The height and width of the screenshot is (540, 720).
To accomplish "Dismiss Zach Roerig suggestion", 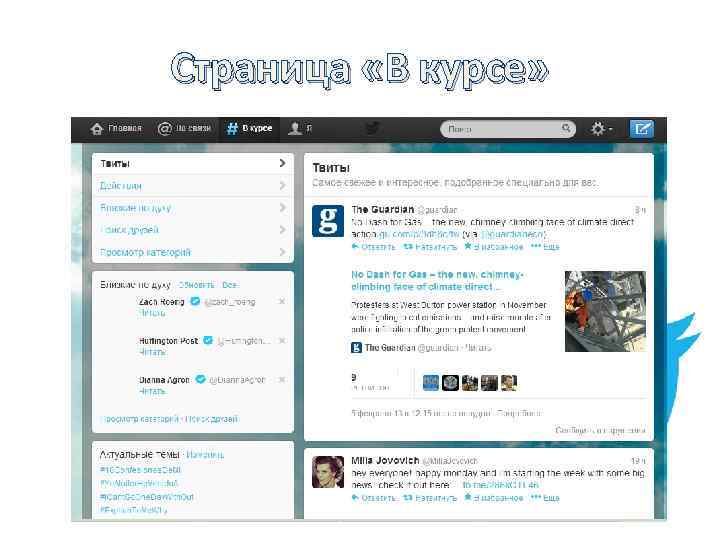I will click(282, 301).
